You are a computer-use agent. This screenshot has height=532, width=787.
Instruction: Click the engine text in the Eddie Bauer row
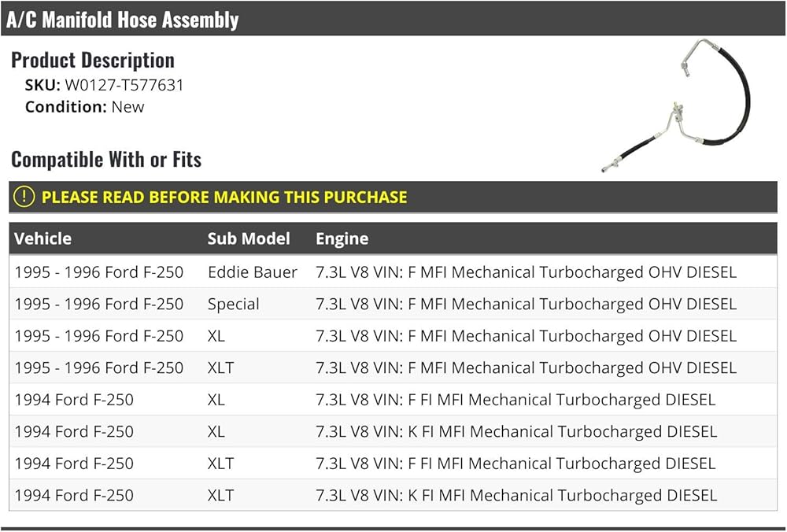pos(526,272)
